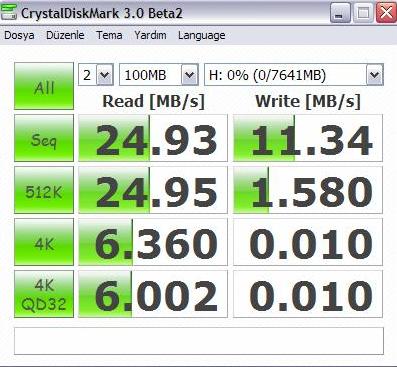The image size is (397, 367).
Task: Start the Seq sequential test
Action: click(44, 138)
